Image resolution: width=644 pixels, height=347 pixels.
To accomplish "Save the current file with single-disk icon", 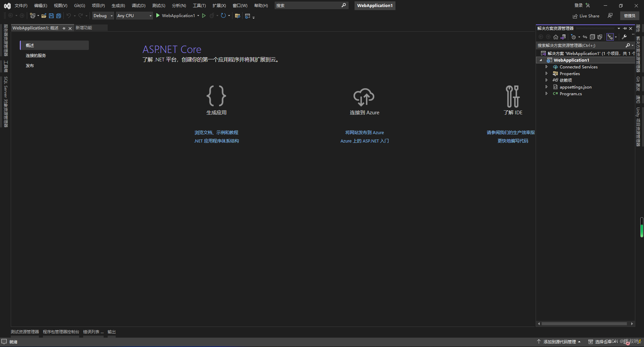I will point(51,16).
